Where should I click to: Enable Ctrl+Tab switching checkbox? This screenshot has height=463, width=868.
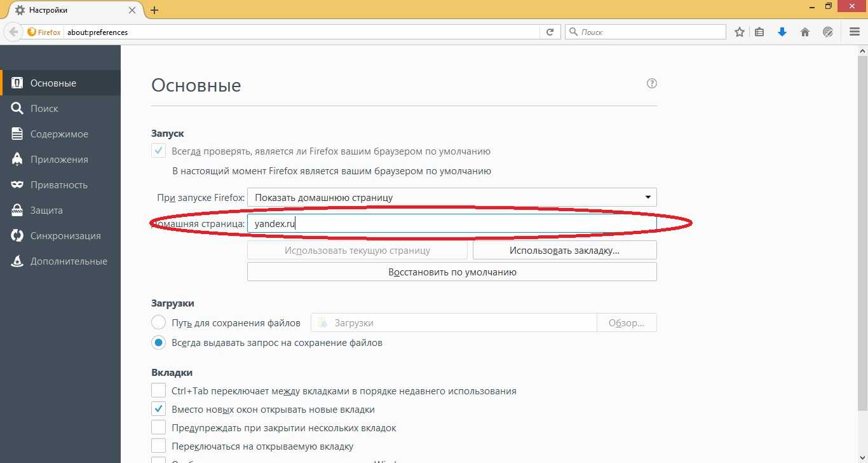(158, 390)
